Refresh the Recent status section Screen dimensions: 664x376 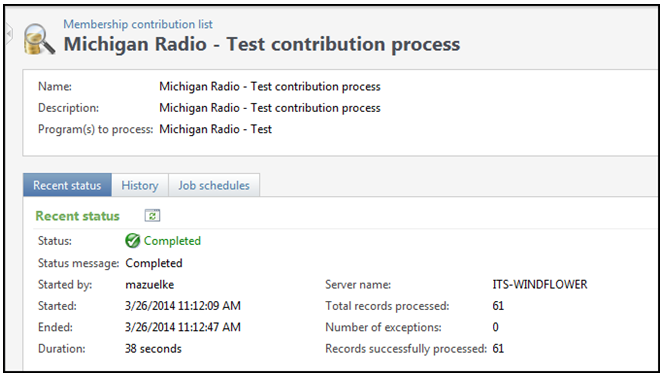click(x=152, y=216)
